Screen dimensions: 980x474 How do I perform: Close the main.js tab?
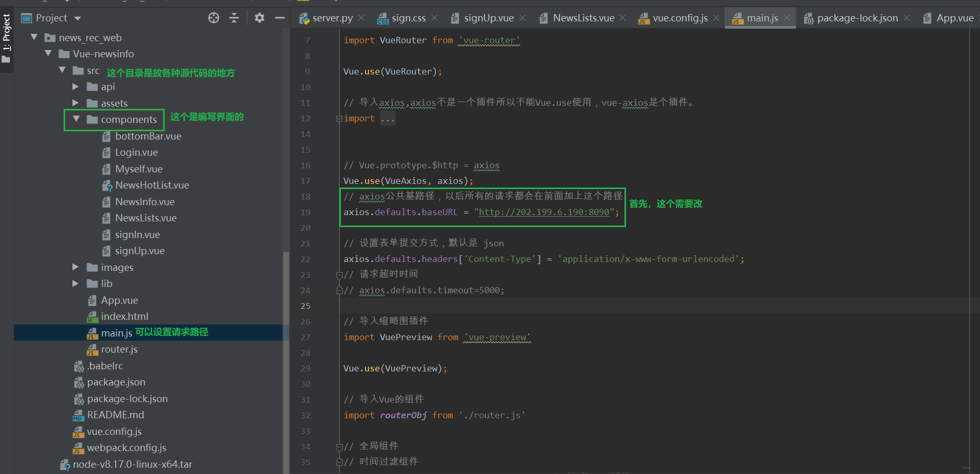coord(787,18)
